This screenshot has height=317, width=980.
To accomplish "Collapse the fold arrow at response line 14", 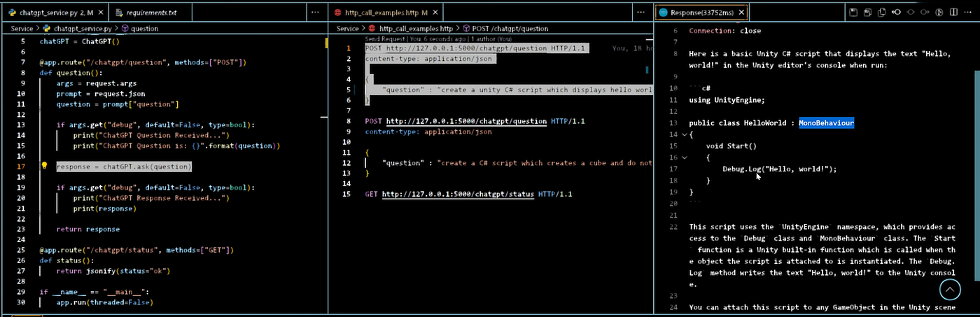I will coord(684,134).
